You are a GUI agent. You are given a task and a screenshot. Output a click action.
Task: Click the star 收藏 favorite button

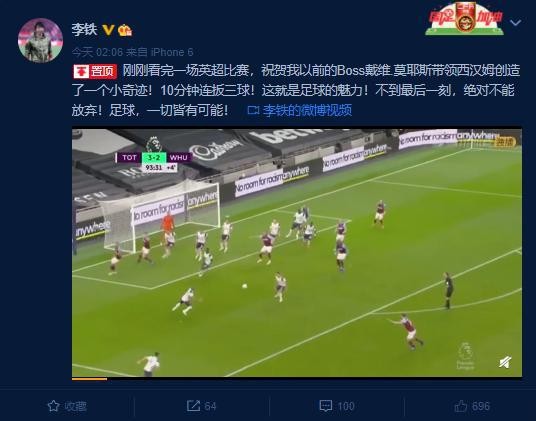pos(67,406)
